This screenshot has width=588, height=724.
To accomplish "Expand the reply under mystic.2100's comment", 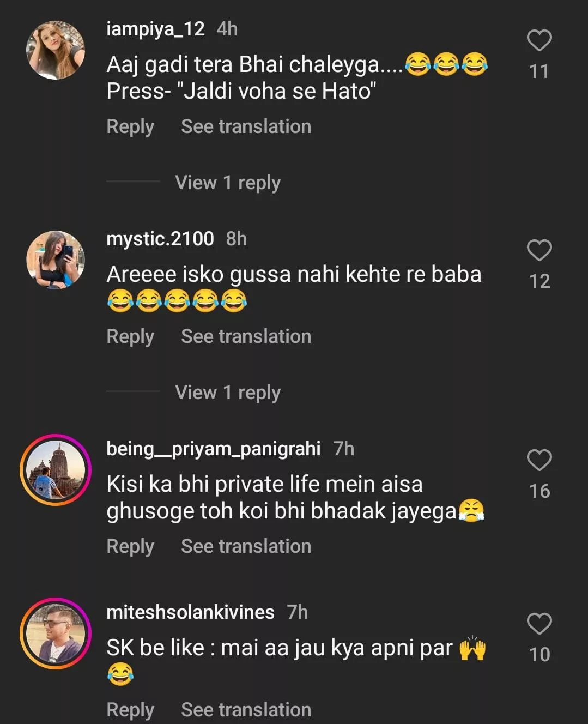I will (x=228, y=393).
